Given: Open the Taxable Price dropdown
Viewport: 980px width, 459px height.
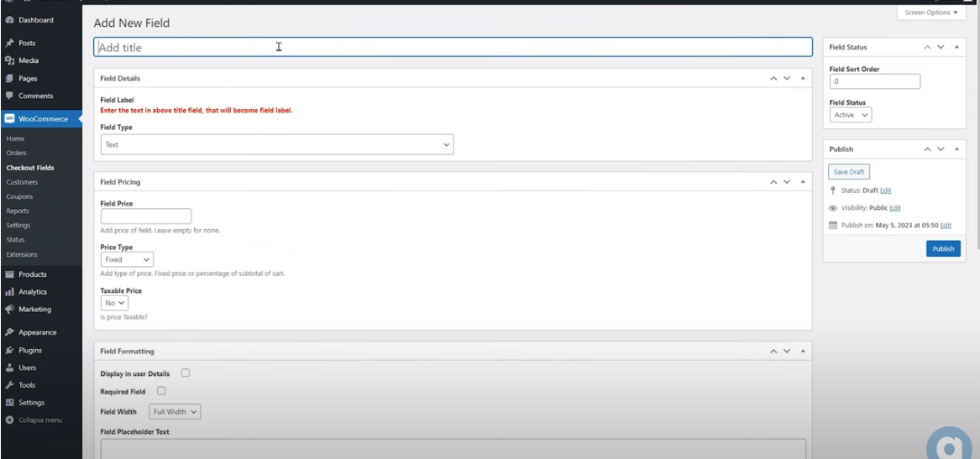Looking at the screenshot, I should [114, 303].
